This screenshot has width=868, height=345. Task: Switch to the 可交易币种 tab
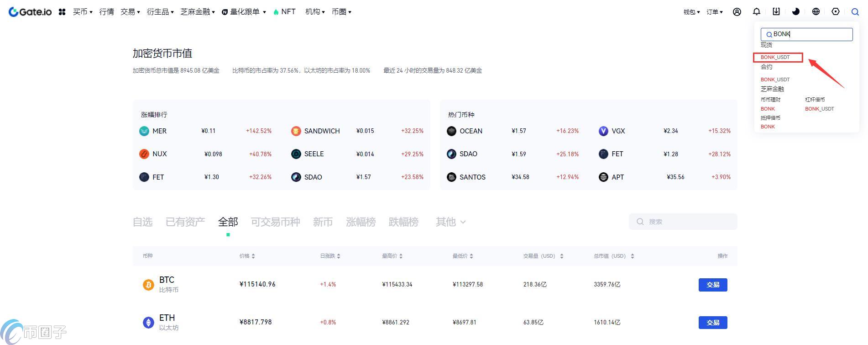(x=275, y=222)
